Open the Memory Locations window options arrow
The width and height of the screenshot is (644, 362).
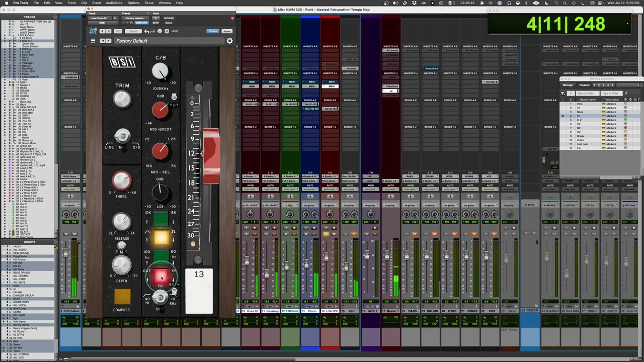[640, 85]
